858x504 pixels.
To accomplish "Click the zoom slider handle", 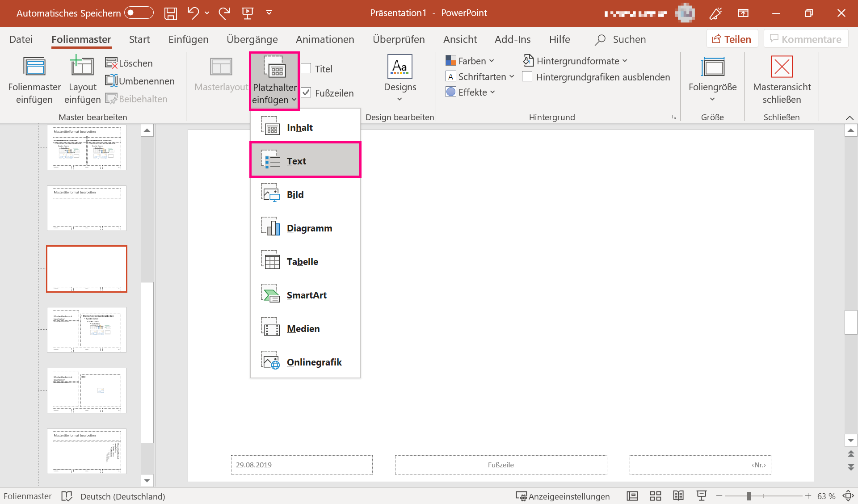I will [749, 496].
